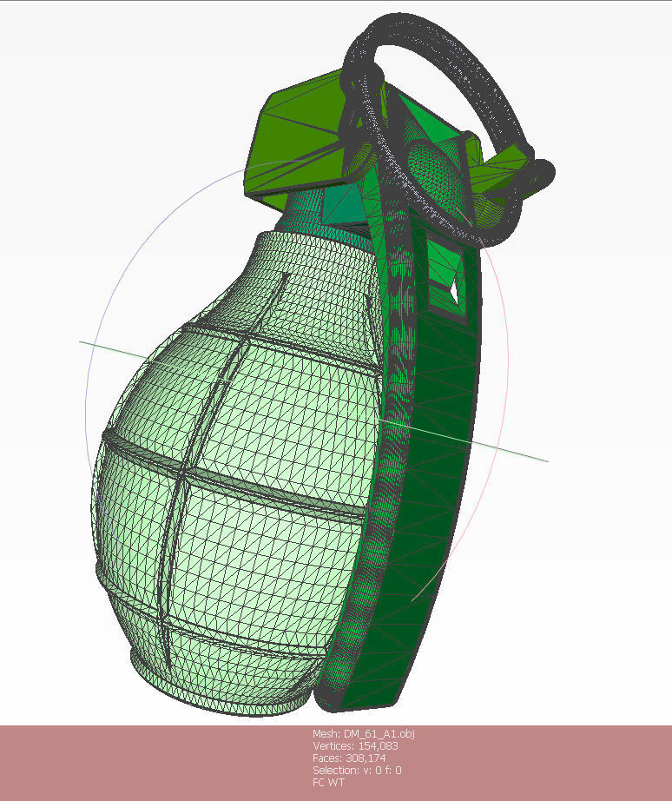Click the 'Mesh: DM_61_A1.obj' status text

click(364, 733)
